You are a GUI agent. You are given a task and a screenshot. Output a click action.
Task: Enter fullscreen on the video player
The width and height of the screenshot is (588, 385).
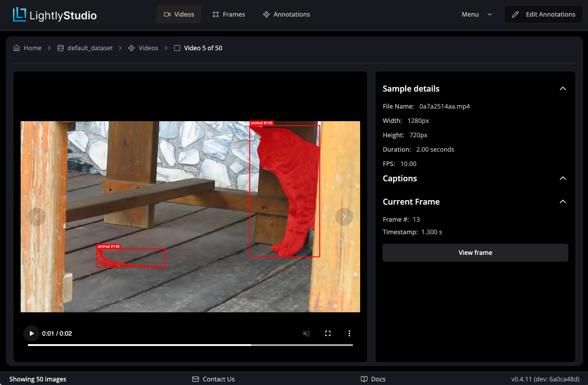coord(328,333)
